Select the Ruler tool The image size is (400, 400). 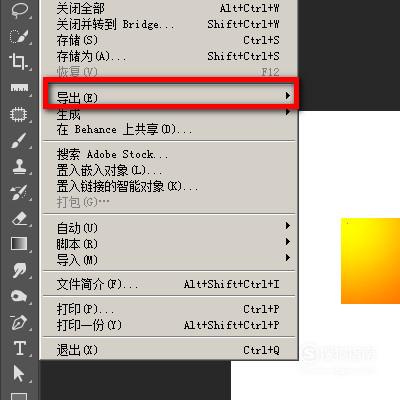coord(19,88)
